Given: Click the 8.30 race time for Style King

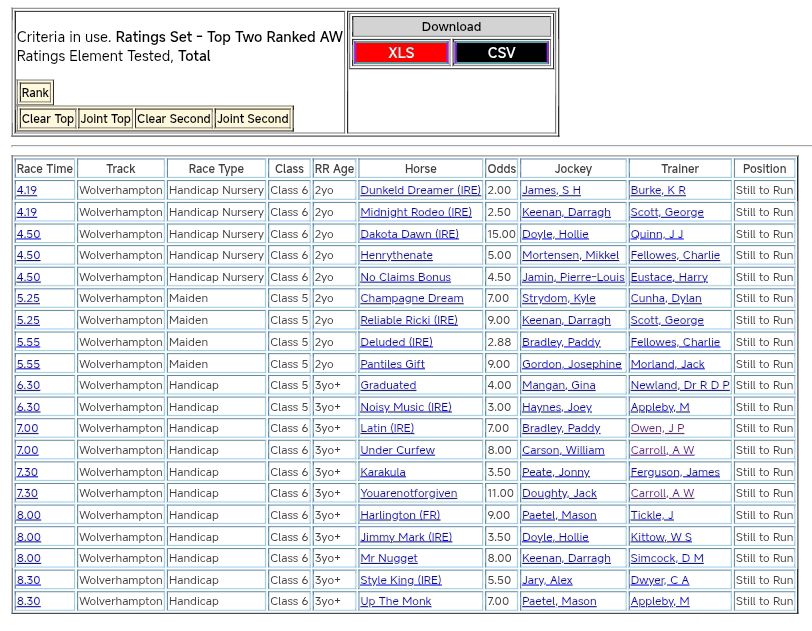Looking at the screenshot, I should click(x=28, y=580).
